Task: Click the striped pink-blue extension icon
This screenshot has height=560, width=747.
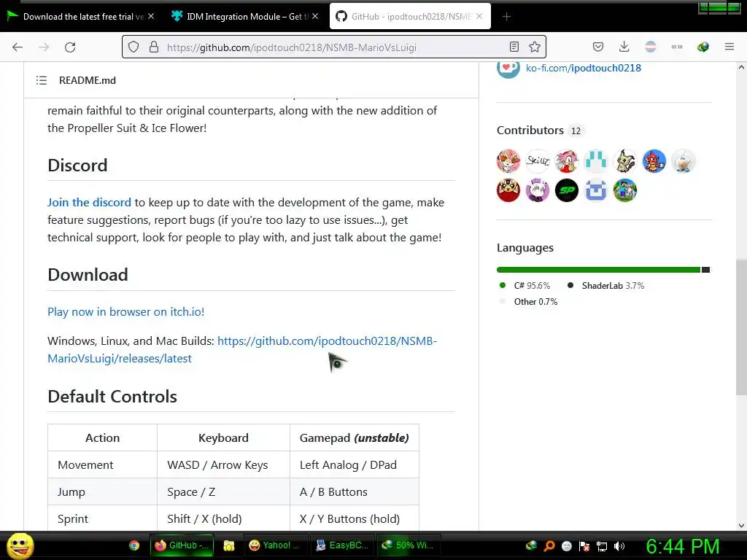Action: pyautogui.click(x=650, y=47)
